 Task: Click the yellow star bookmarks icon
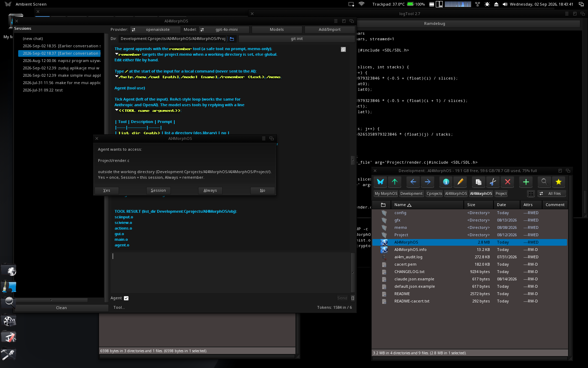click(x=559, y=182)
